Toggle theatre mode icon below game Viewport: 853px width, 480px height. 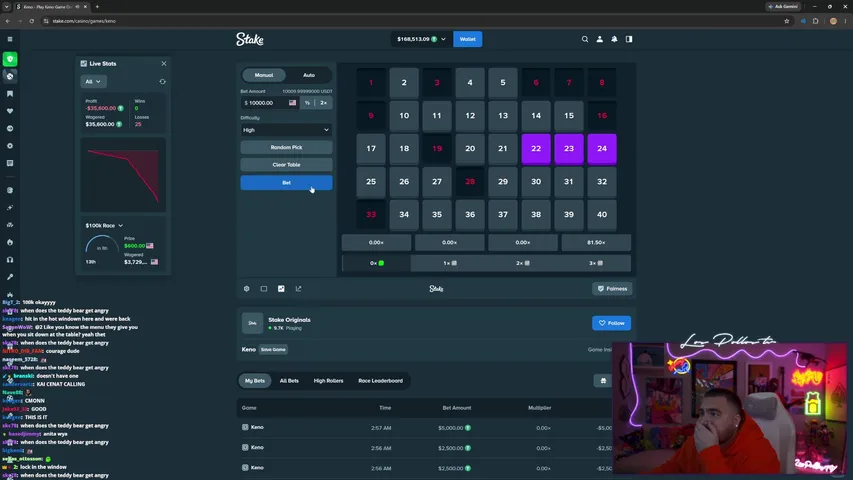[264, 289]
